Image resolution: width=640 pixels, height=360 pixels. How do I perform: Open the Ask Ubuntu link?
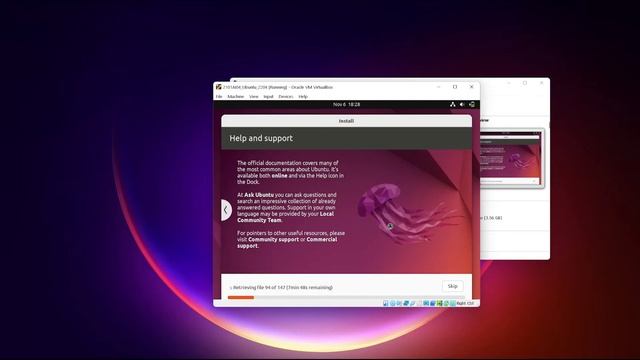(259, 195)
